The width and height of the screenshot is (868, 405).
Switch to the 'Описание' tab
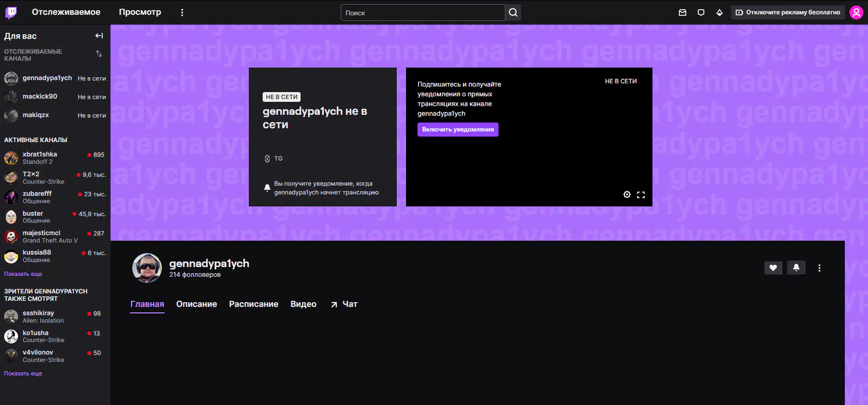197,304
